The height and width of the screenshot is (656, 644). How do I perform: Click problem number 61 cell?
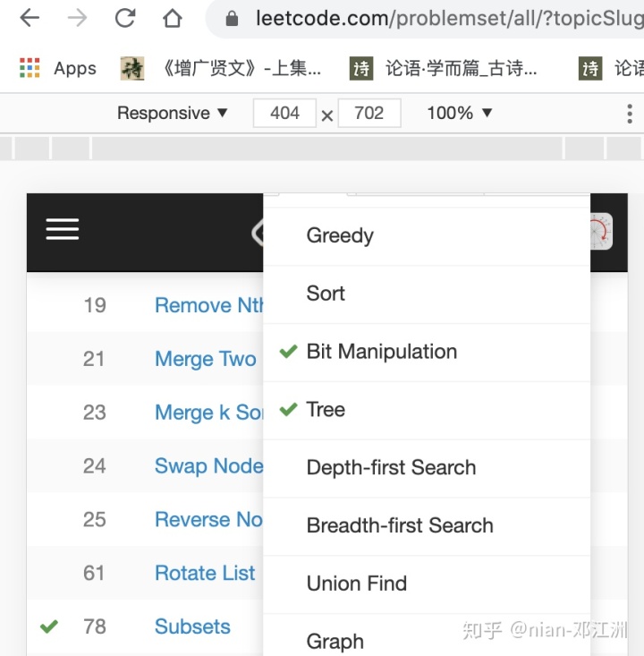(x=94, y=573)
